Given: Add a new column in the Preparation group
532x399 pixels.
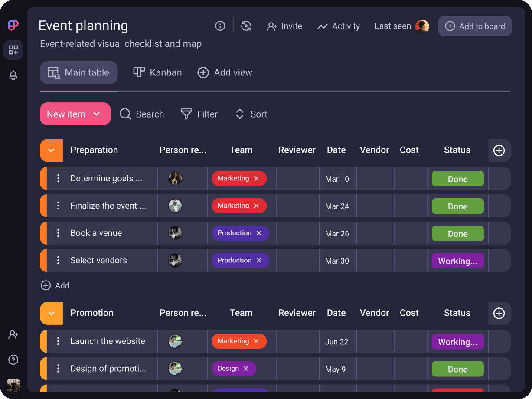Looking at the screenshot, I should 499,150.
